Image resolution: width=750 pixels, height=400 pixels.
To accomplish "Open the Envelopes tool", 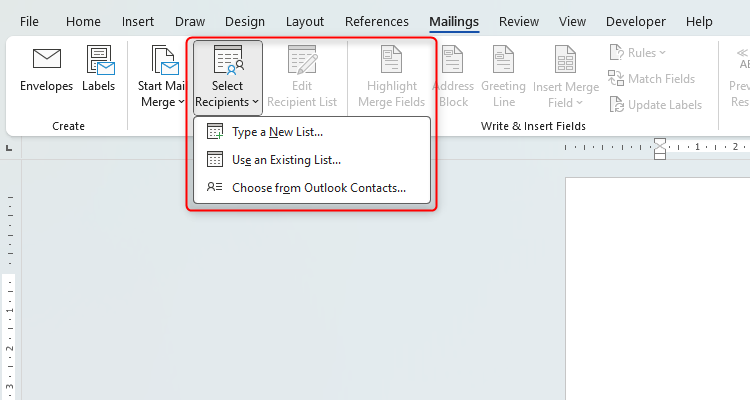I will (x=46, y=70).
